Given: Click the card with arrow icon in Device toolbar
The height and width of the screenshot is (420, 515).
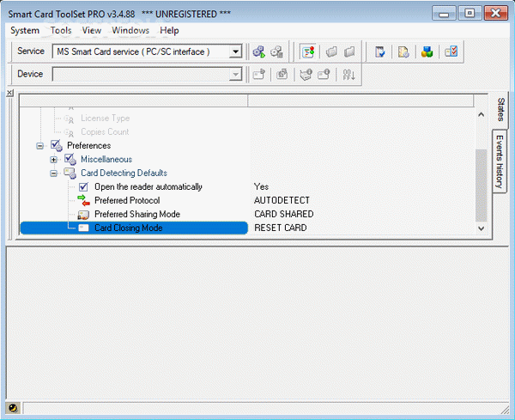Looking at the screenshot, I should pyautogui.click(x=259, y=74).
